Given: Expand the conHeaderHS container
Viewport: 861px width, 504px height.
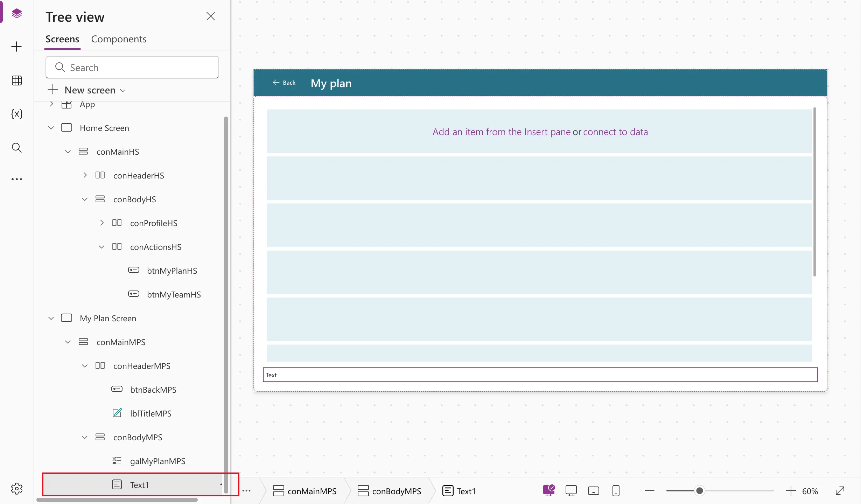Looking at the screenshot, I should point(85,175).
